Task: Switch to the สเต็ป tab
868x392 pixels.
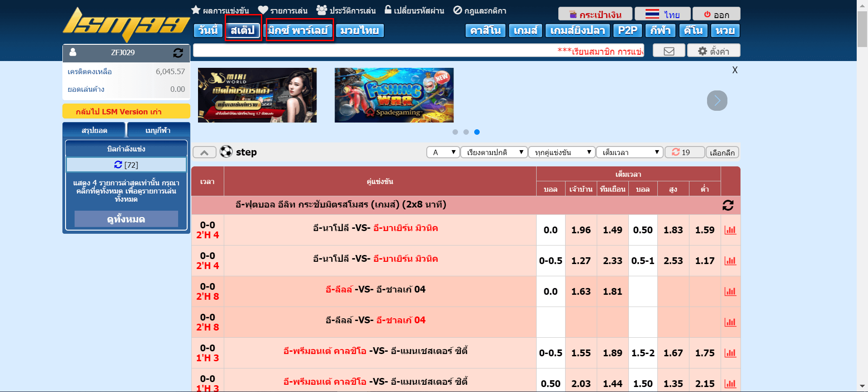Action: [243, 30]
